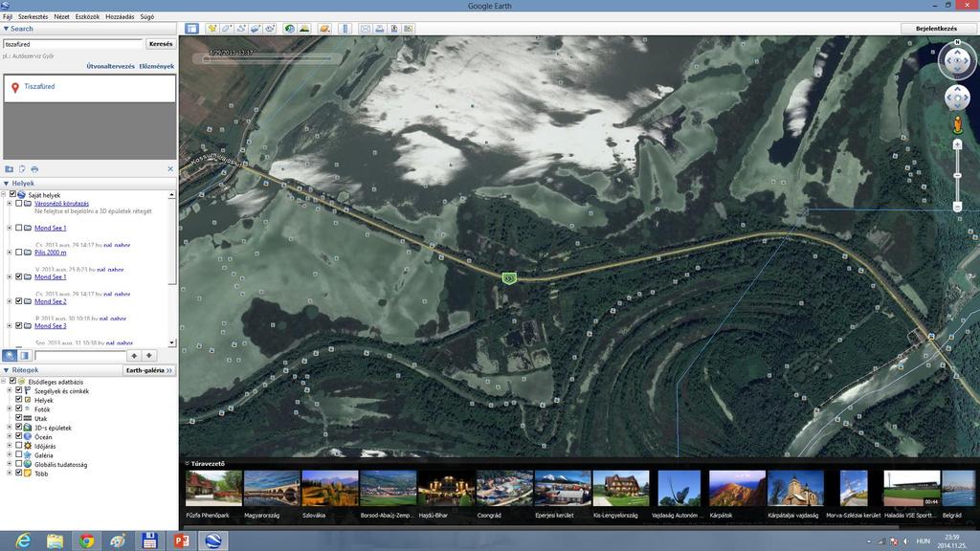The width and height of the screenshot is (980, 551).
Task: Launch PowerPoint from the taskbar
Action: click(181, 540)
